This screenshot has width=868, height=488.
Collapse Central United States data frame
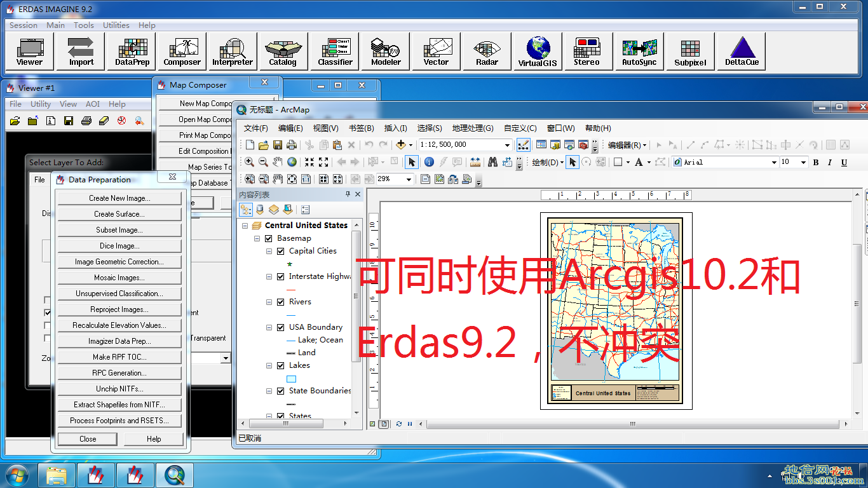click(x=245, y=226)
